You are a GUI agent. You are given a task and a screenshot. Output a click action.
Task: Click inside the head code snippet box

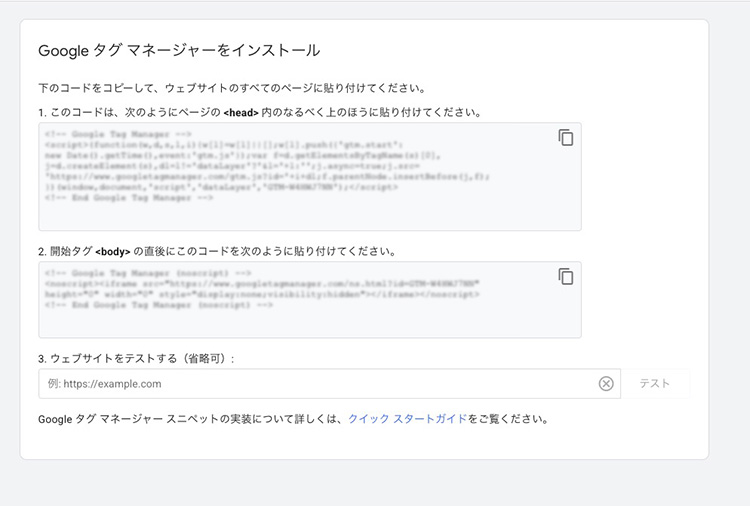[310, 176]
